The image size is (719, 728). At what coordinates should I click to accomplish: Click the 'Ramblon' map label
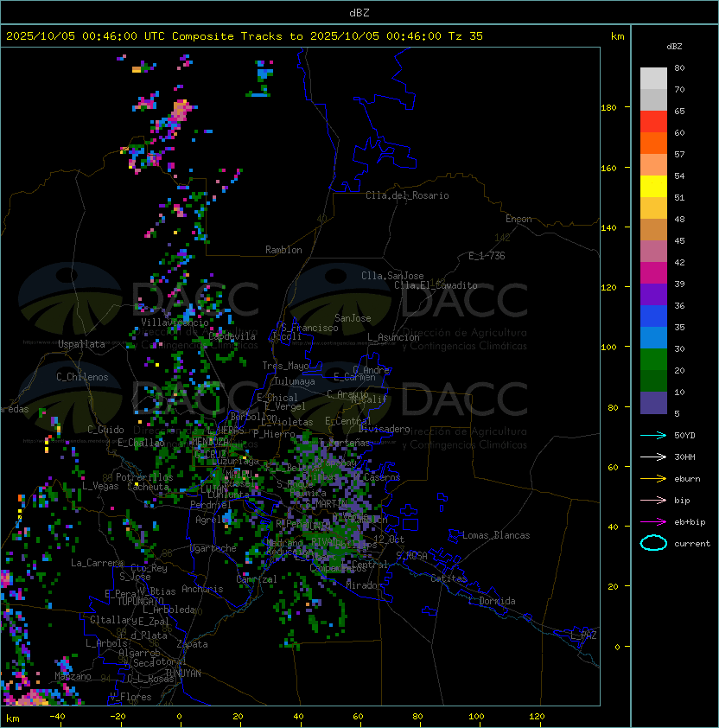[x=283, y=250]
